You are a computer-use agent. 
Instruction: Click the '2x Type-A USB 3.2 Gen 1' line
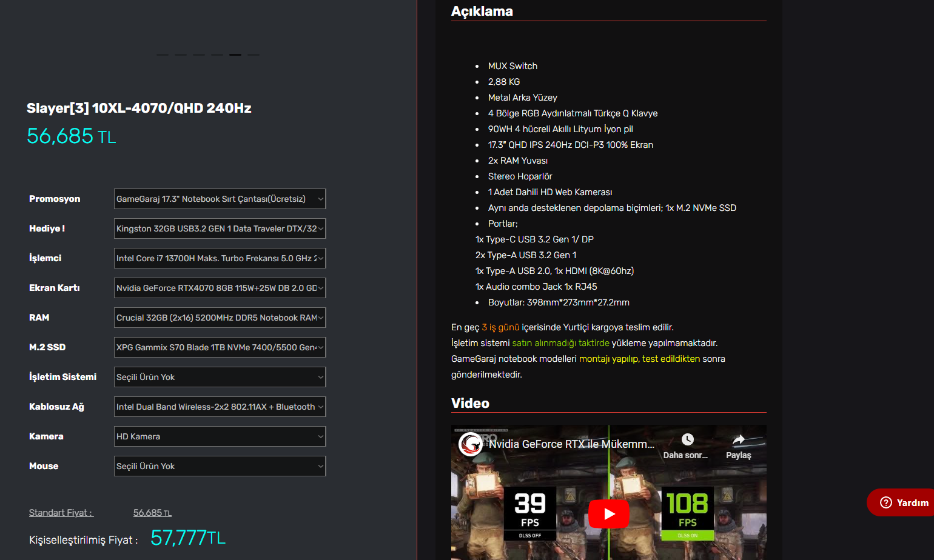[x=526, y=255]
